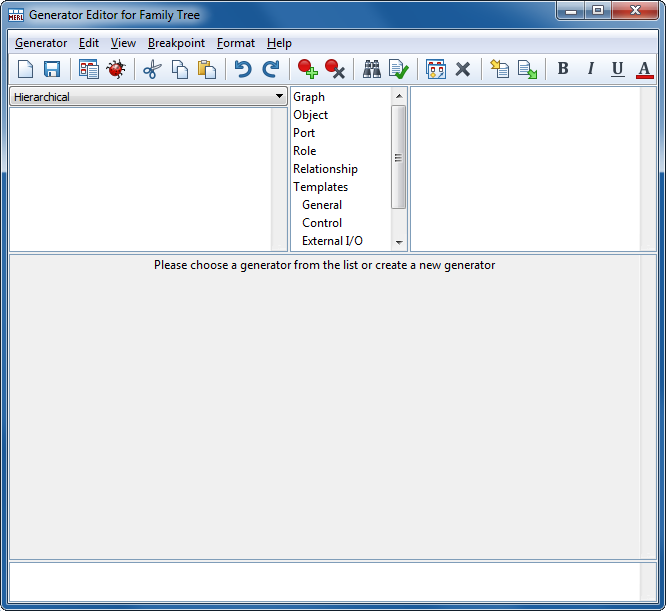Remove breakpoint with red X icon
Image resolution: width=666 pixels, height=611 pixels.
[335, 69]
